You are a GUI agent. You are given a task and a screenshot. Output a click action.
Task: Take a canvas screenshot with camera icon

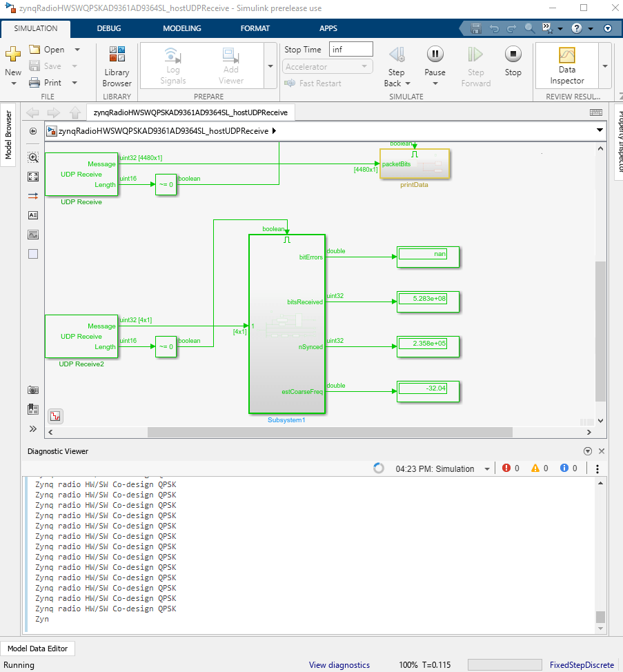[33, 390]
